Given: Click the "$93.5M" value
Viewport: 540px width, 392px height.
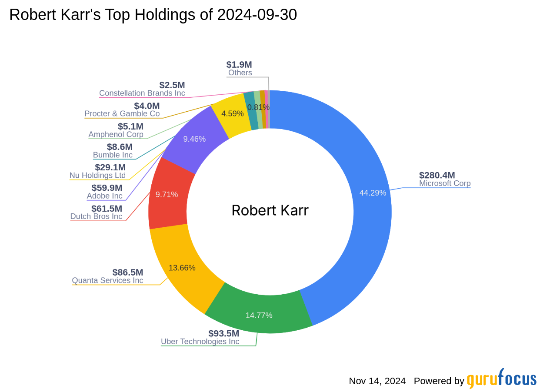Looking at the screenshot, I should click(x=224, y=333).
